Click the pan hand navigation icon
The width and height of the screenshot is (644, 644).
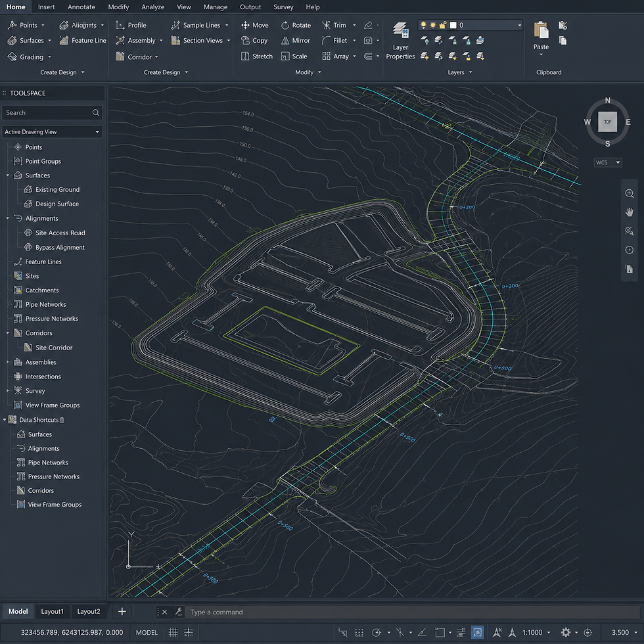pyautogui.click(x=630, y=212)
